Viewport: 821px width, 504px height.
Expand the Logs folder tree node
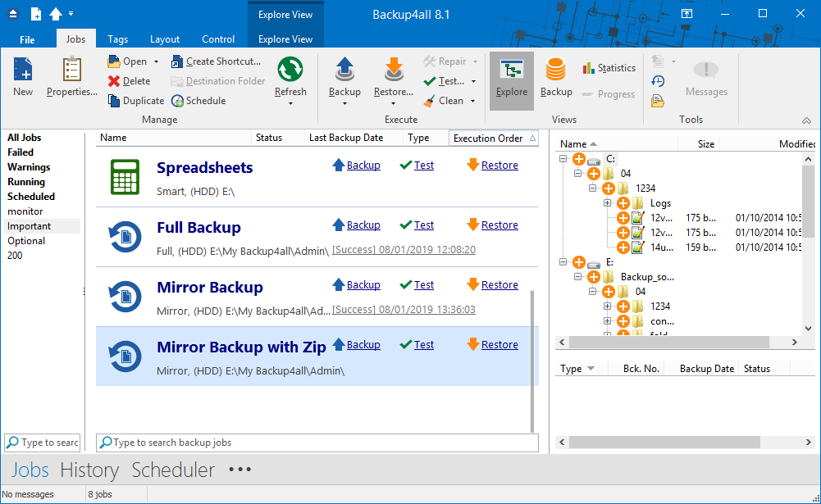[x=608, y=203]
